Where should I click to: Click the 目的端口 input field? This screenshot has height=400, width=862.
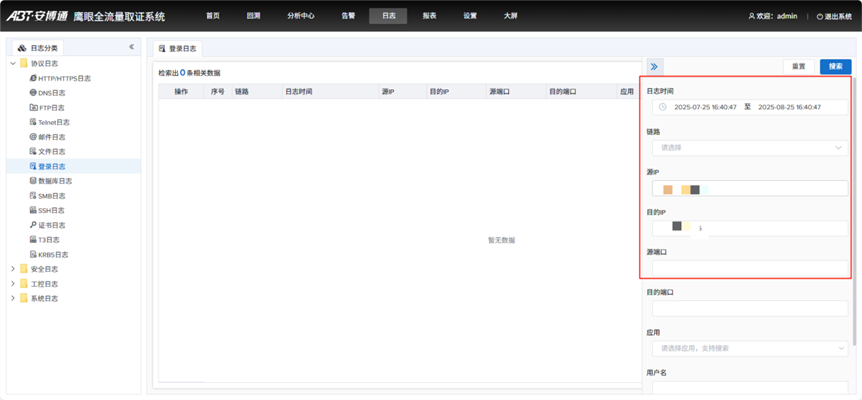click(x=749, y=309)
